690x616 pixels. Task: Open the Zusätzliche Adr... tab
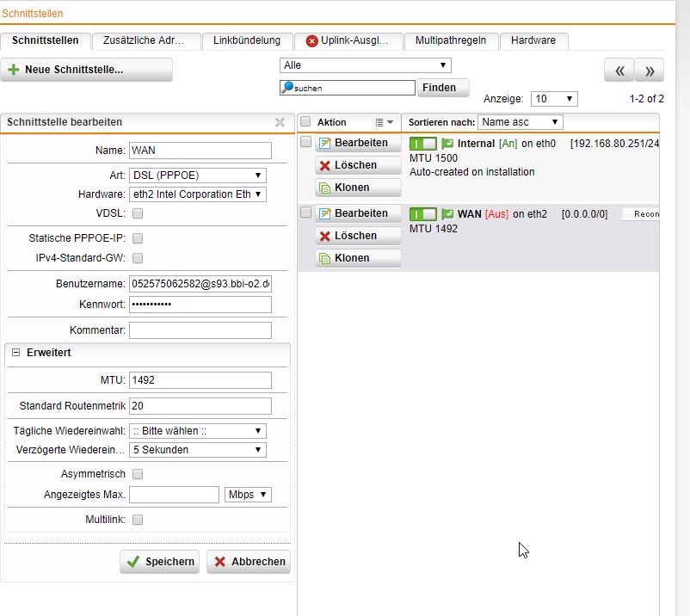[146, 40]
